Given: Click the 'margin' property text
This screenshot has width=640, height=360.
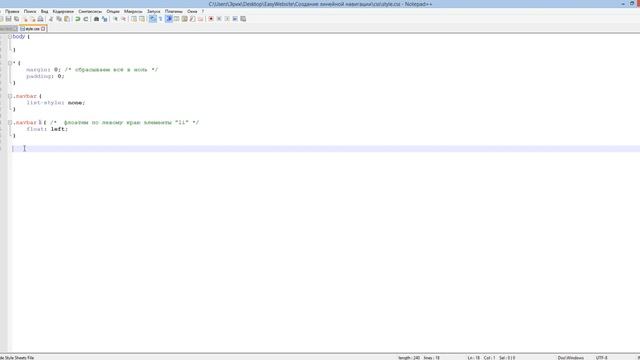Looking at the screenshot, I should pyautogui.click(x=38, y=70).
